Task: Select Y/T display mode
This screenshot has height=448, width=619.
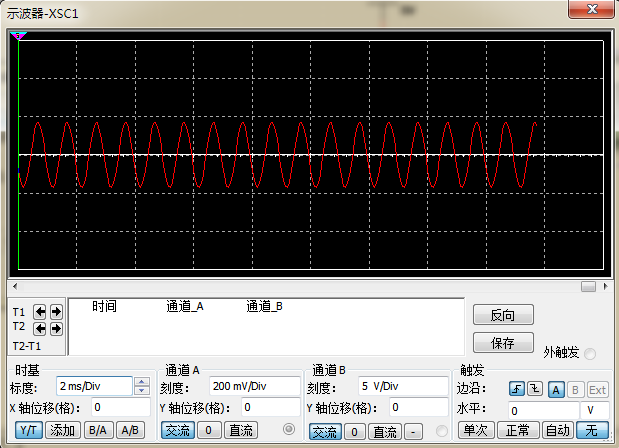Action: pyautogui.click(x=28, y=430)
